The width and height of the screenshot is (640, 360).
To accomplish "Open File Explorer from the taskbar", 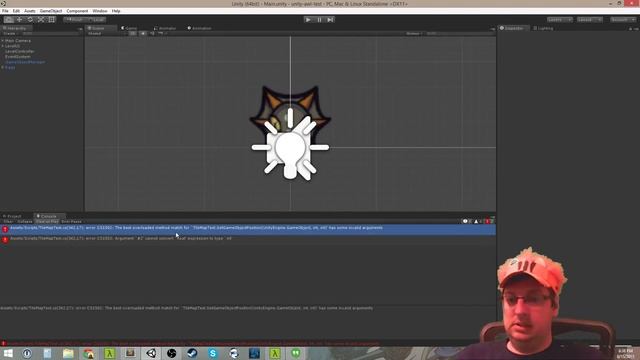I will pyautogui.click(x=68, y=353).
